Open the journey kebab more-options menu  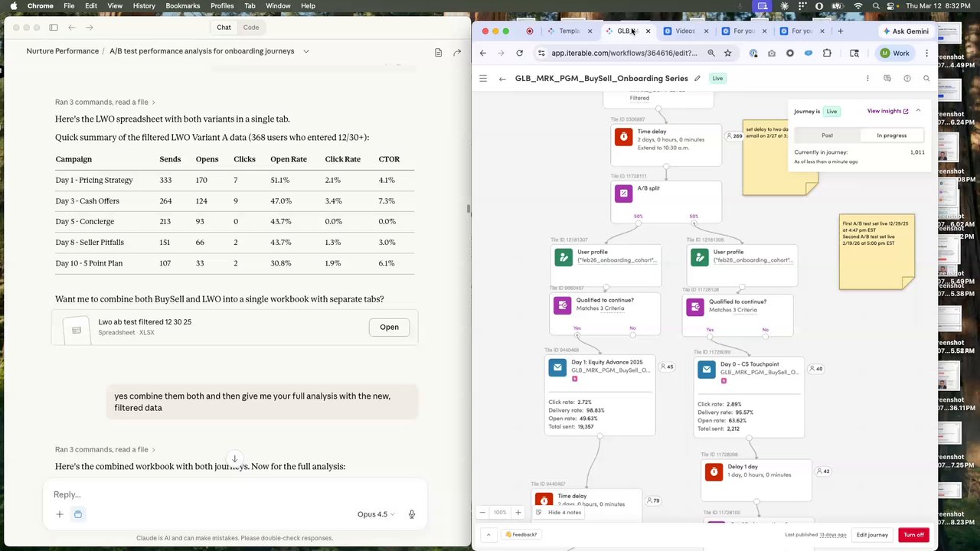[x=867, y=78]
